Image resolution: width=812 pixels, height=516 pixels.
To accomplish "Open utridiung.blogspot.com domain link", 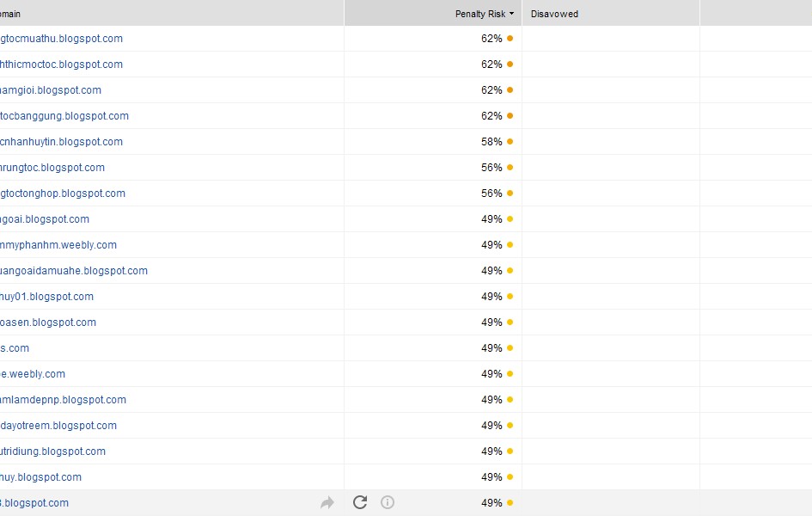I will point(53,451).
